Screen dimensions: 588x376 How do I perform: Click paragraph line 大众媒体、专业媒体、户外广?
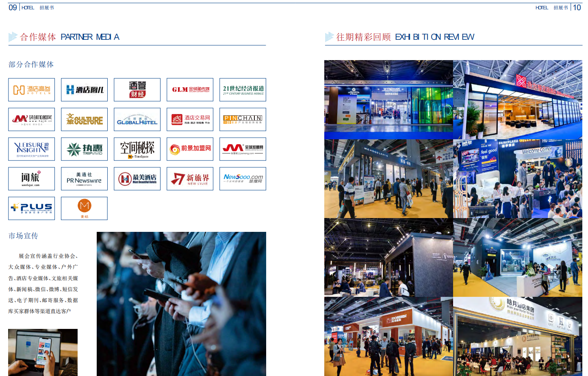[43, 267]
